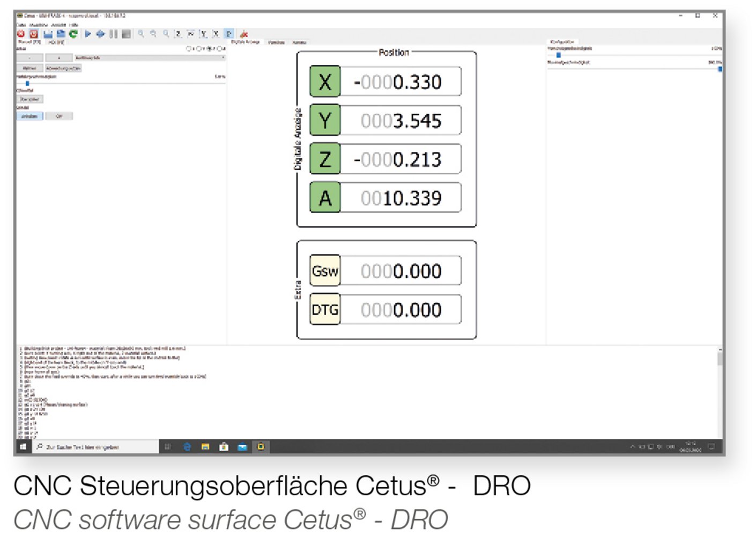Screen dimensions: 756x544
Task: Switch to the MDI [F5] tab
Action: coord(56,42)
